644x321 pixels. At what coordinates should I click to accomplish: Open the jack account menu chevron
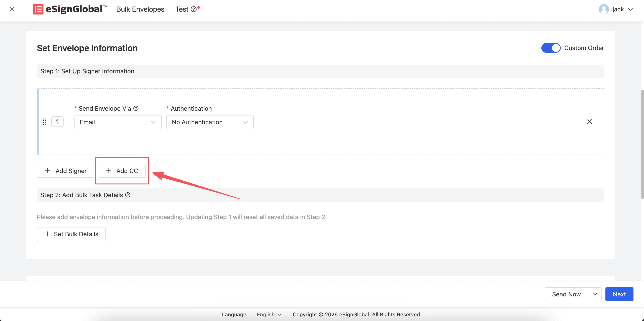coord(630,9)
